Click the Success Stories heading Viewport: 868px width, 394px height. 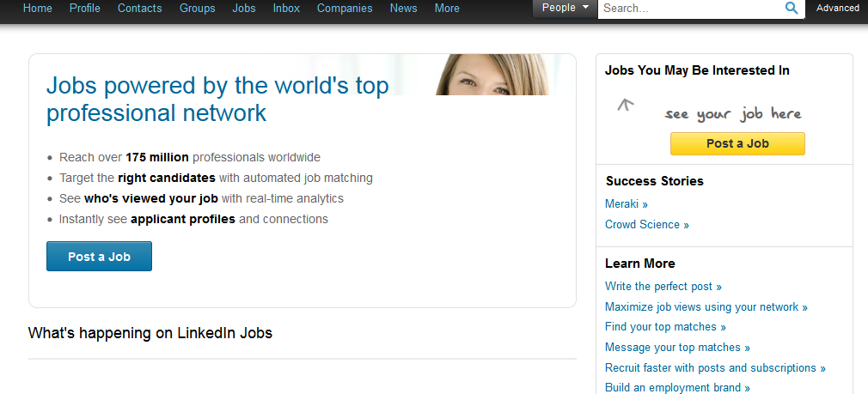[x=654, y=181]
